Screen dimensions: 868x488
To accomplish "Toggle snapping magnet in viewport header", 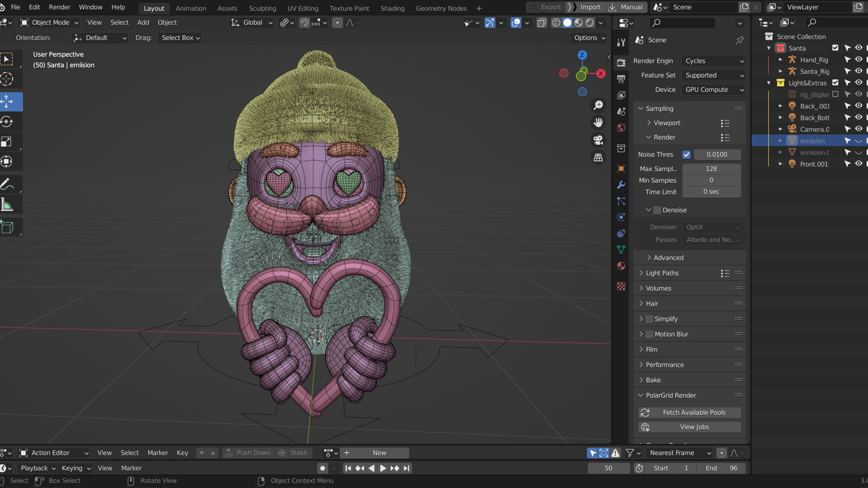I will point(304,23).
